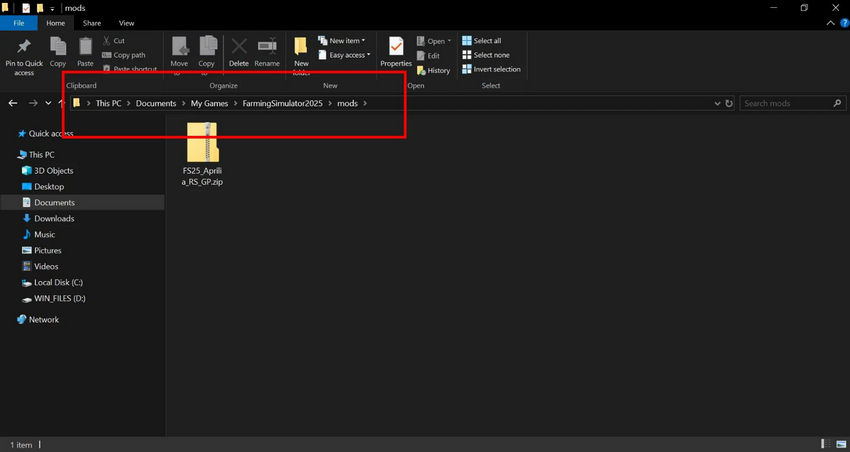
Task: Expand the Easy access dropdown
Action: point(344,55)
